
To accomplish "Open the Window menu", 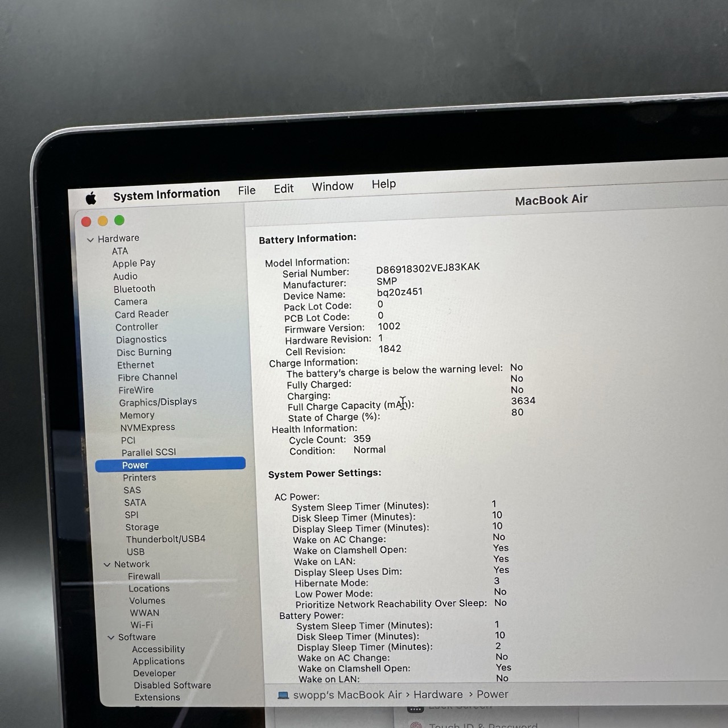I will [332, 187].
